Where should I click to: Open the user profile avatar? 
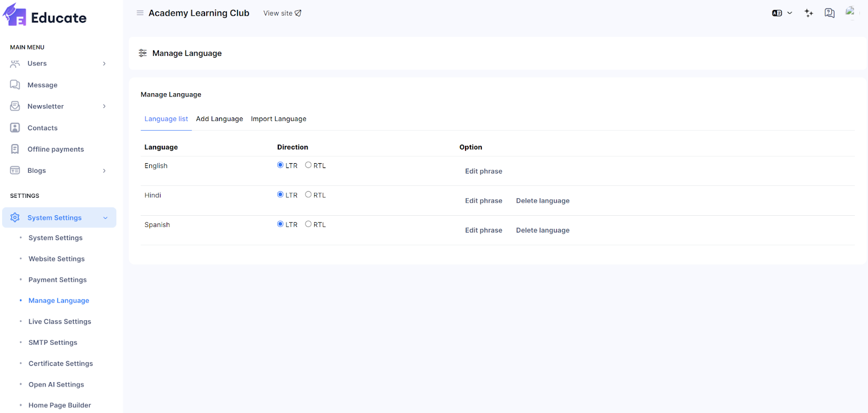click(x=850, y=12)
